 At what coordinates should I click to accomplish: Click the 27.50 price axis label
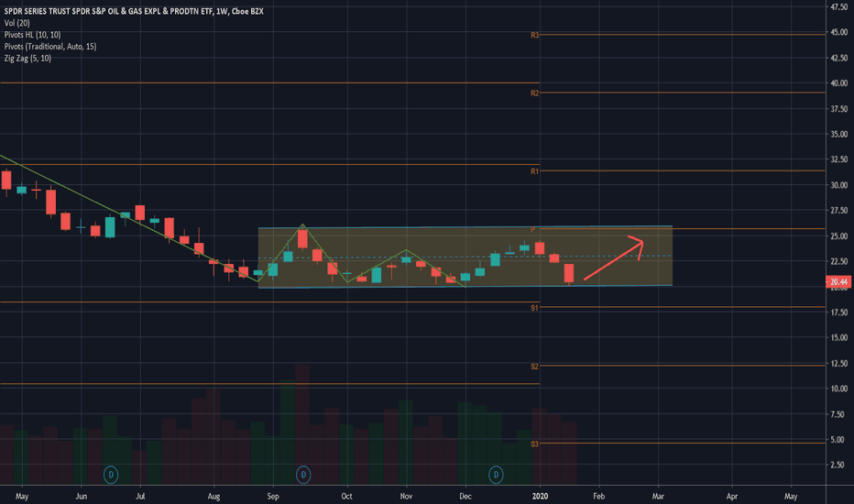point(838,211)
